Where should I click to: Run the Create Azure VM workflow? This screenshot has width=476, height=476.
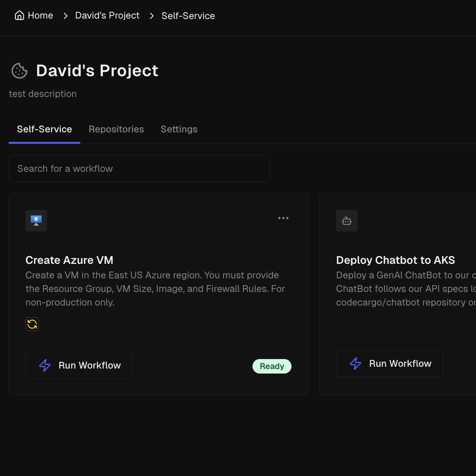pyautogui.click(x=79, y=365)
